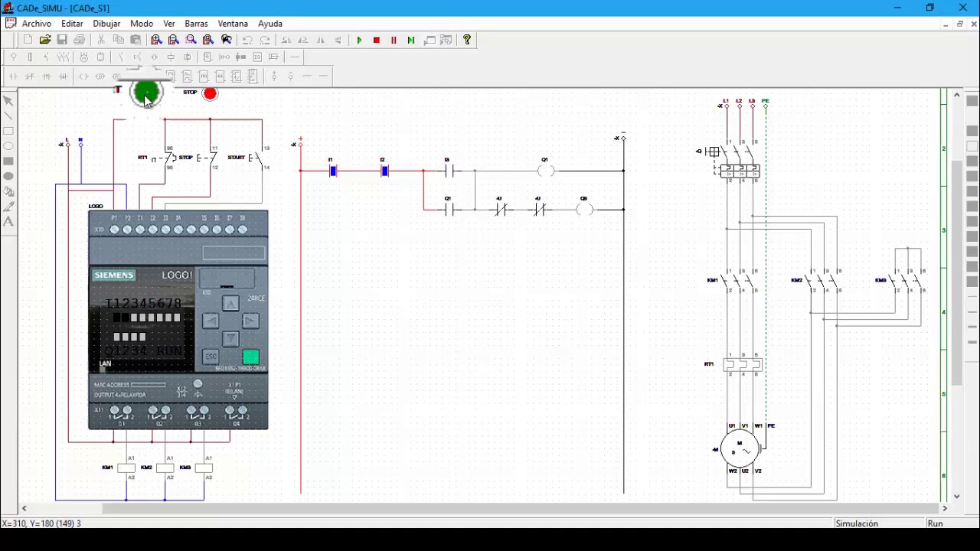Viewport: 980px width, 551px height.
Task: Select the color picker eyedropper tool
Action: click(x=8, y=207)
